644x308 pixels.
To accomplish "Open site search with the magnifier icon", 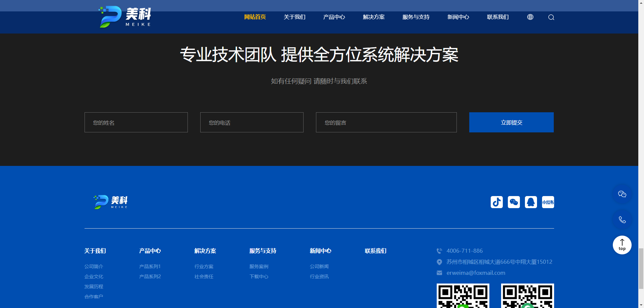I will click(551, 17).
